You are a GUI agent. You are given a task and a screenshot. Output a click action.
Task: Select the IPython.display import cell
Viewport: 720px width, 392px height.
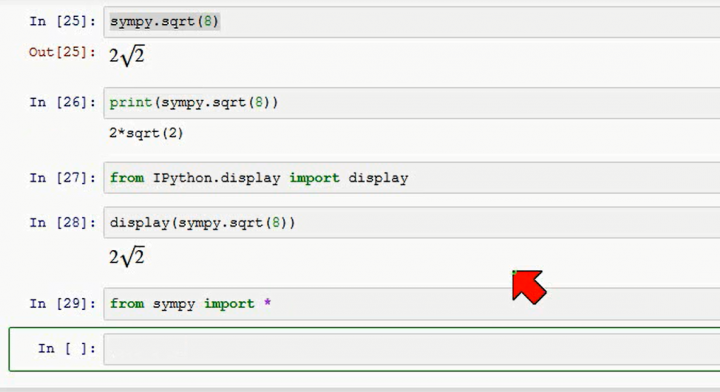coord(412,178)
